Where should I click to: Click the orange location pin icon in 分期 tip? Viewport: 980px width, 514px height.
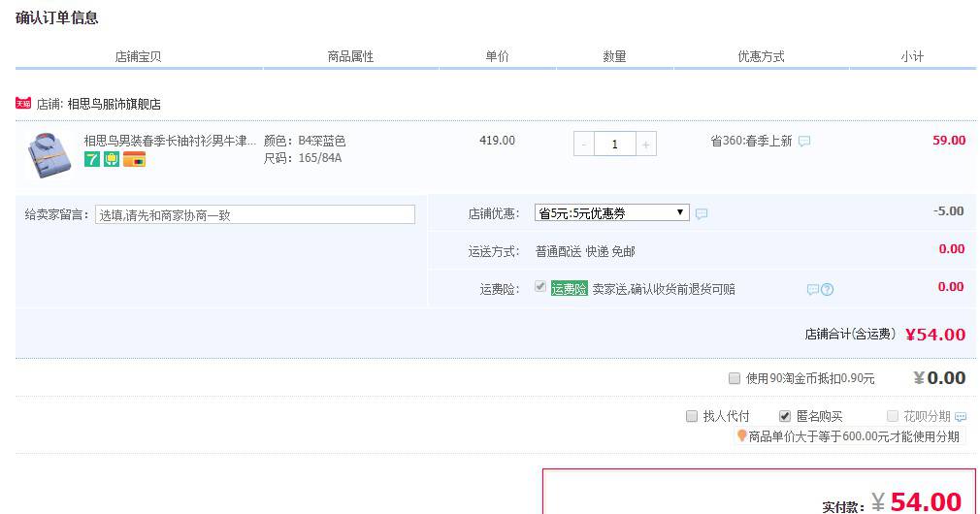click(741, 436)
